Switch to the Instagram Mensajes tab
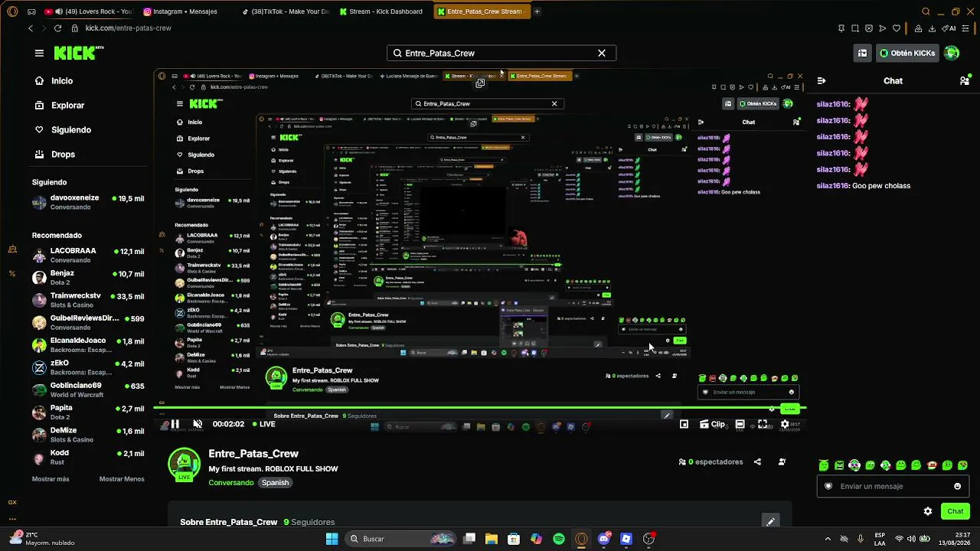The image size is (980, 551). (186, 11)
